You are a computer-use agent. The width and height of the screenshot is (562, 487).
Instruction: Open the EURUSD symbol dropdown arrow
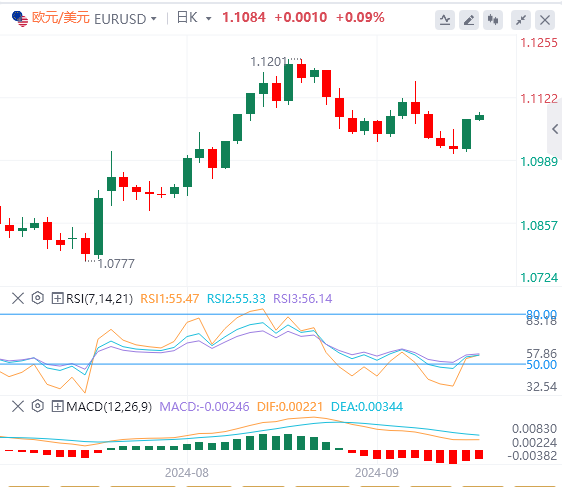click(x=154, y=18)
